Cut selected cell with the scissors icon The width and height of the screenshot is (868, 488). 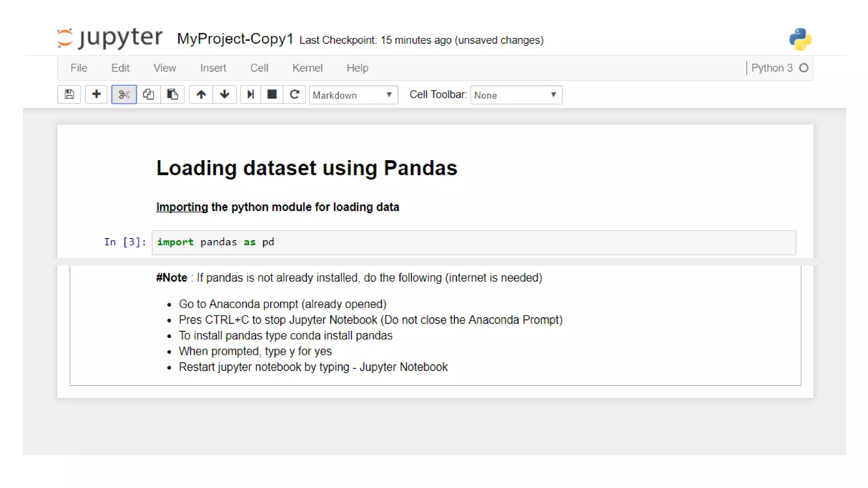pos(124,94)
